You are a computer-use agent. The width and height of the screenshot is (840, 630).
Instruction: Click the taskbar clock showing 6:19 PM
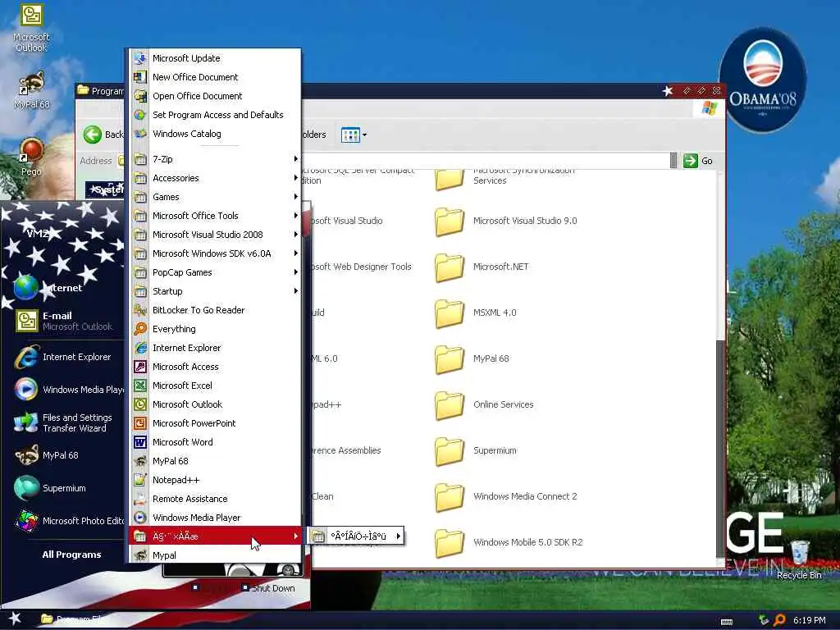point(809,620)
